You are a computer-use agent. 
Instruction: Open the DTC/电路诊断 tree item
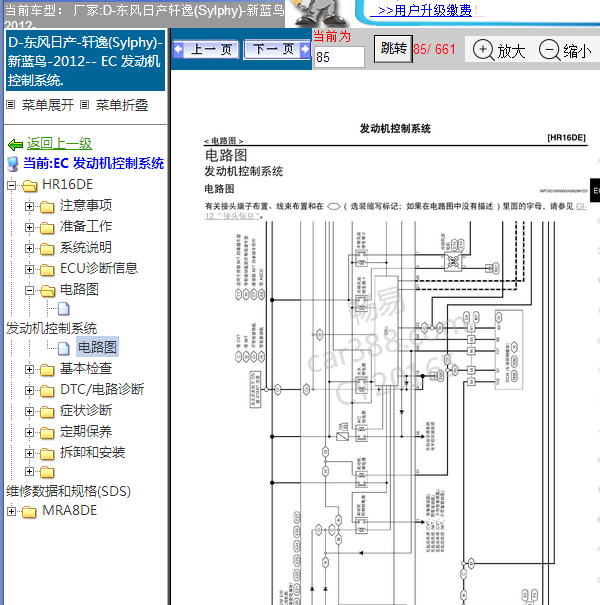pyautogui.click(x=102, y=389)
